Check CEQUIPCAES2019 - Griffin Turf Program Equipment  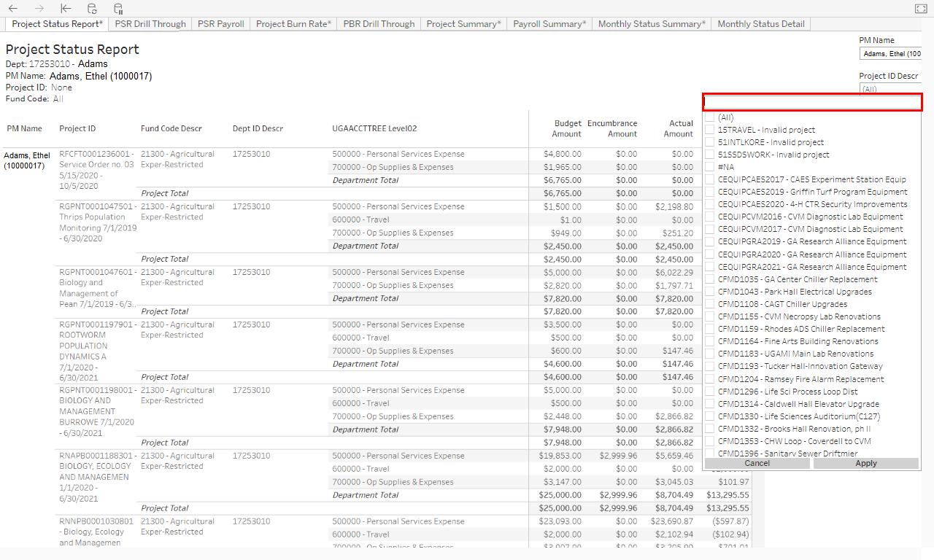(709, 192)
